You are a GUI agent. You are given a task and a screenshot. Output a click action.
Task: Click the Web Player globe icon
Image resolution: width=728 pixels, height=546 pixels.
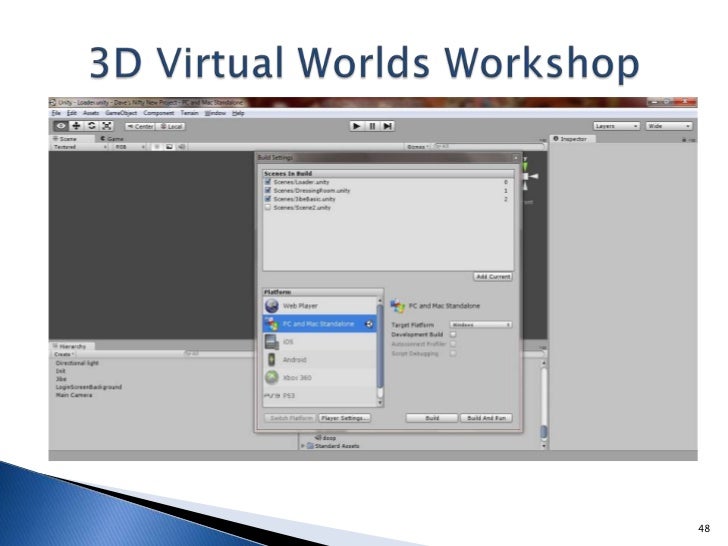point(272,306)
